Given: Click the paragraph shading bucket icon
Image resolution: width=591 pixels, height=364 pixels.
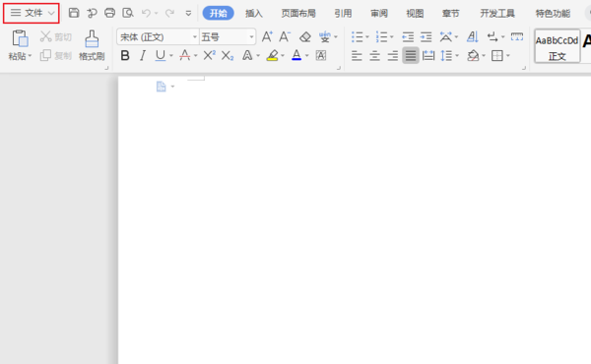Looking at the screenshot, I should point(473,56).
